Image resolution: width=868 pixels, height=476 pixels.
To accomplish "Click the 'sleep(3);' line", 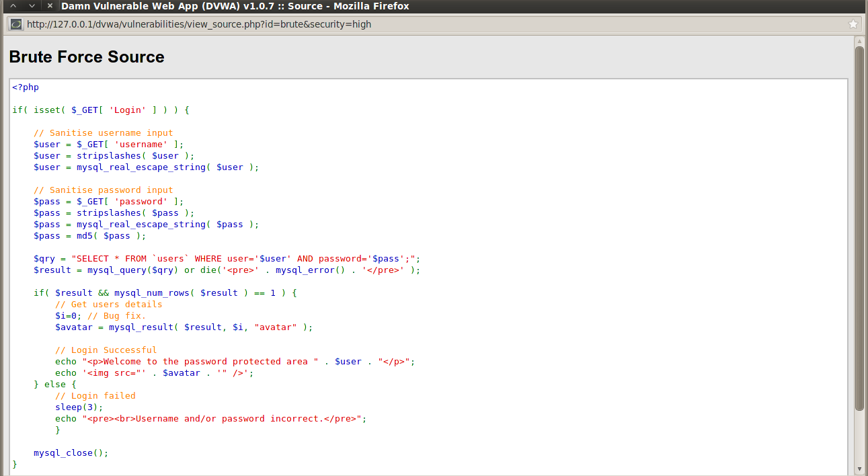I will point(79,407).
